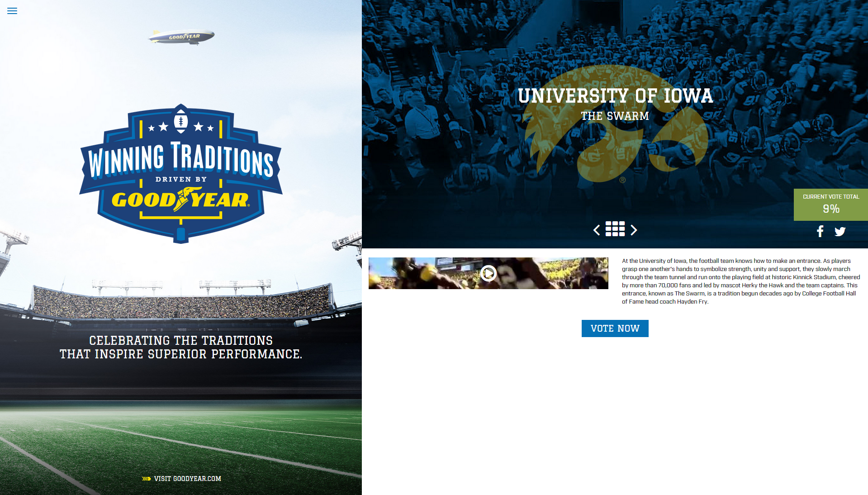Click the Goodyear blimp image
Viewport: 868px width, 495px height.
pyautogui.click(x=181, y=37)
